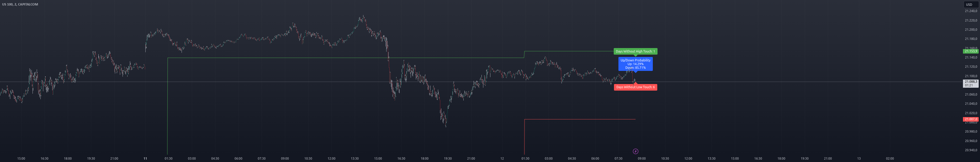
Task: Click the 20.940,0 price axis value
Action: tap(971, 150)
